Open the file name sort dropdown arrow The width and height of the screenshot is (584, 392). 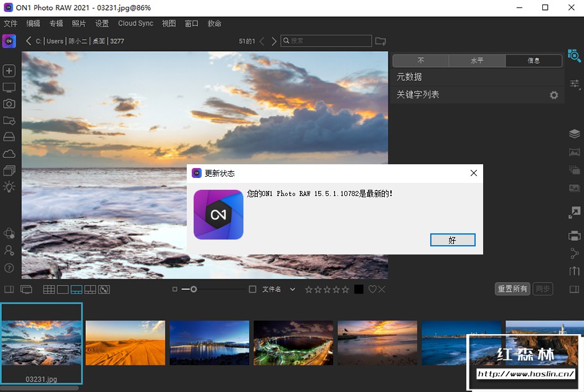(293, 289)
